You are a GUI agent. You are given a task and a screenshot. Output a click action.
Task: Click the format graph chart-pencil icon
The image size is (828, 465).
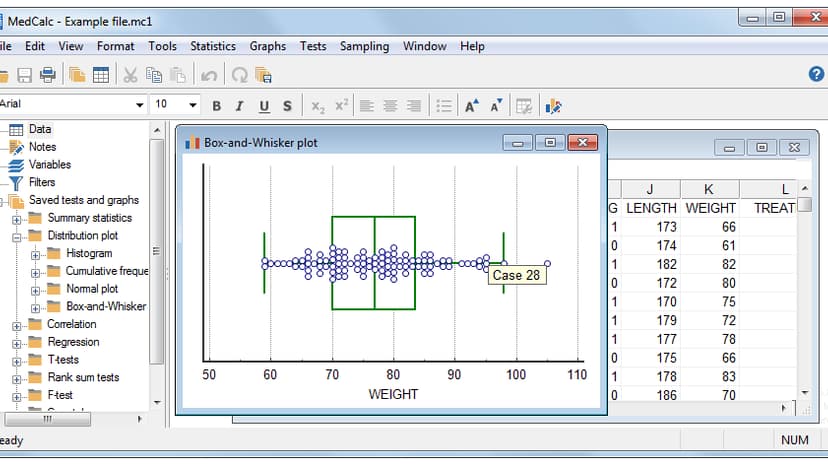click(553, 106)
